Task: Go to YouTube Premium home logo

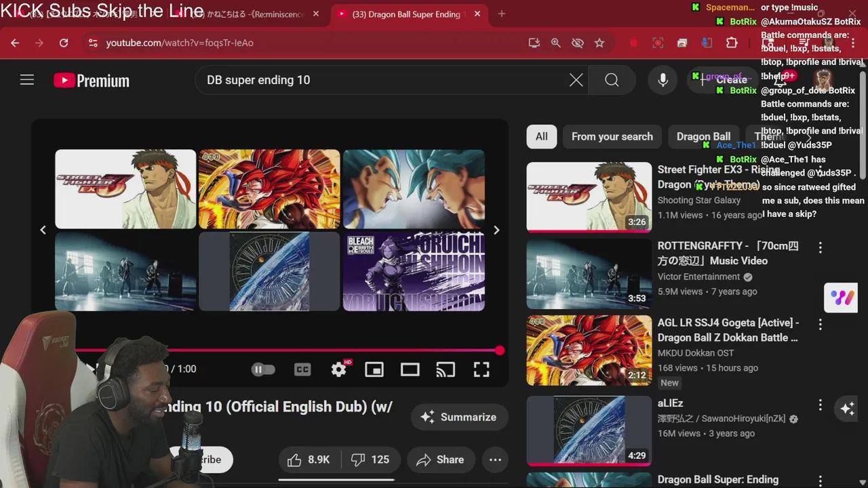Action: click(92, 81)
